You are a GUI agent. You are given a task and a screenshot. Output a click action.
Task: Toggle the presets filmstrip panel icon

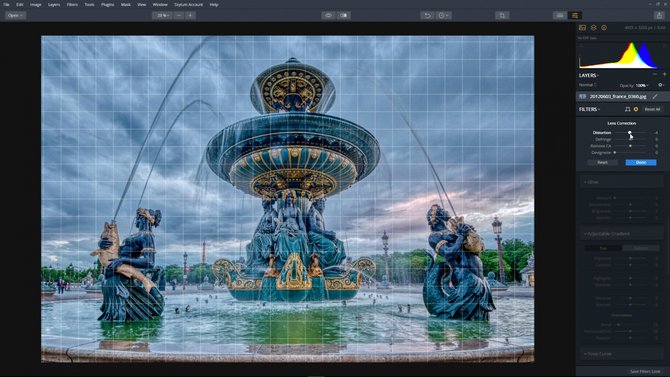pos(560,15)
